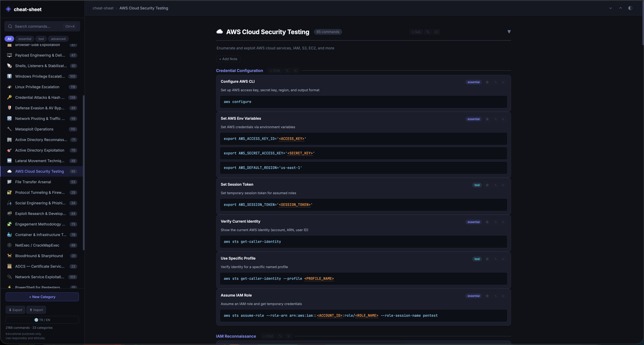644x345 pixels.
Task: Open the BloodHound & SharpHound category
Action: pyautogui.click(x=41, y=256)
